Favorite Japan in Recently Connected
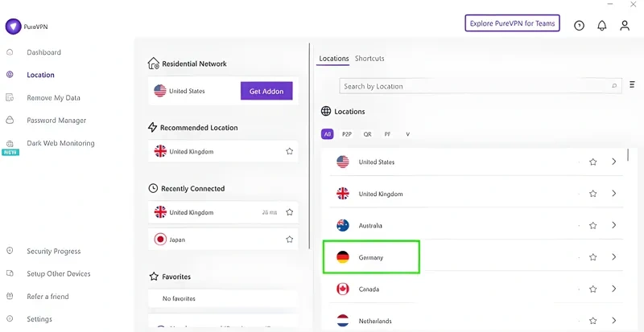The width and height of the screenshot is (644, 332). [290, 240]
